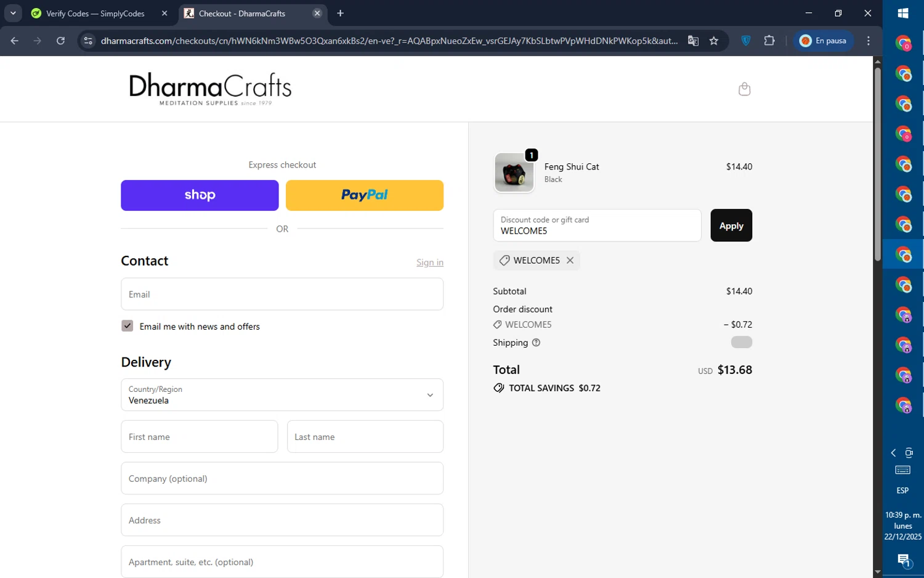Open the Extensions puzzle icon
The height and width of the screenshot is (578, 924).
tap(769, 41)
